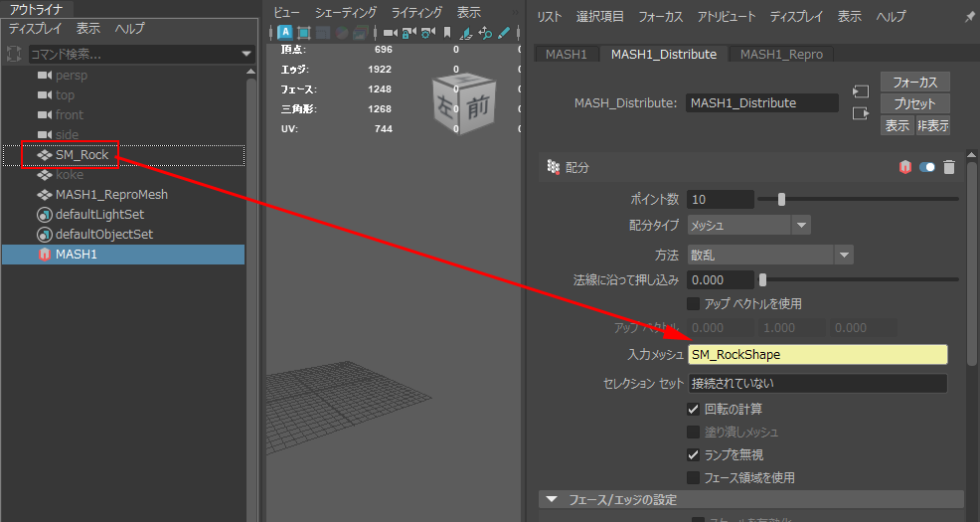The height and width of the screenshot is (522, 980).
Task: Click the trash icon in the 配分 header
Action: [x=949, y=168]
